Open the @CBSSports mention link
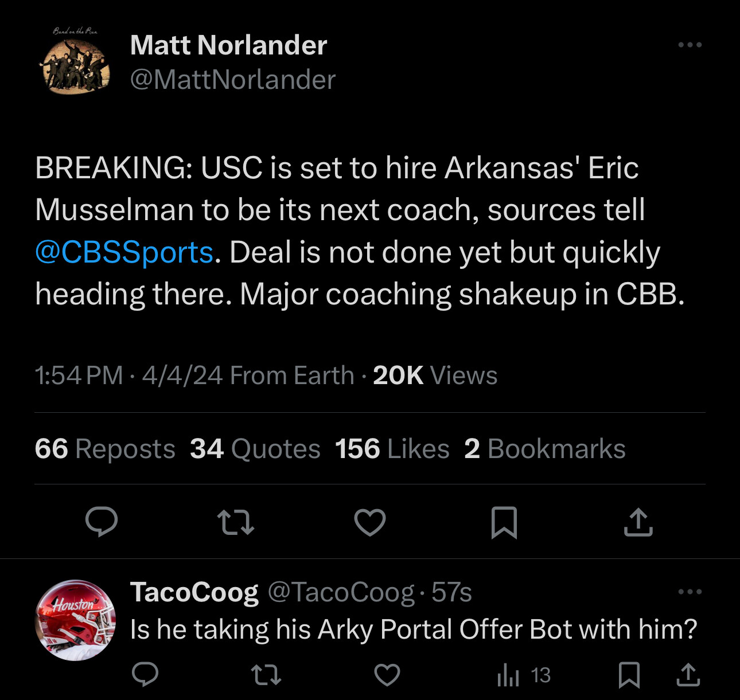This screenshot has width=740, height=700. click(x=124, y=252)
